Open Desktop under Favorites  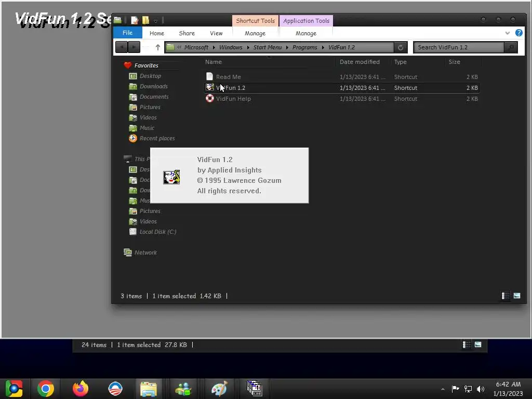[x=150, y=76]
